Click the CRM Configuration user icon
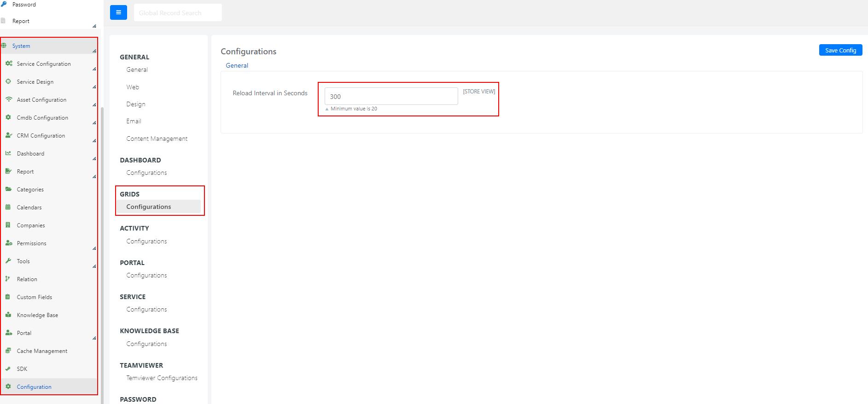Viewport: 868px width, 404px height. pyautogui.click(x=9, y=135)
